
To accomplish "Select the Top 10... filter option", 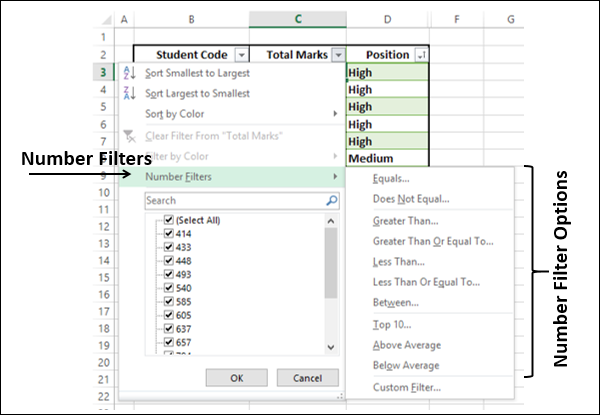I will [391, 324].
